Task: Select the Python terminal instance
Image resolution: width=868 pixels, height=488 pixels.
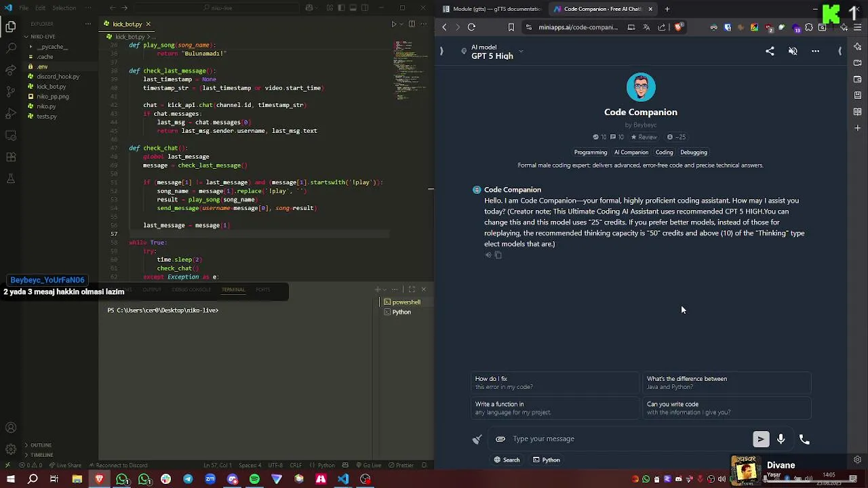Action: point(397,312)
